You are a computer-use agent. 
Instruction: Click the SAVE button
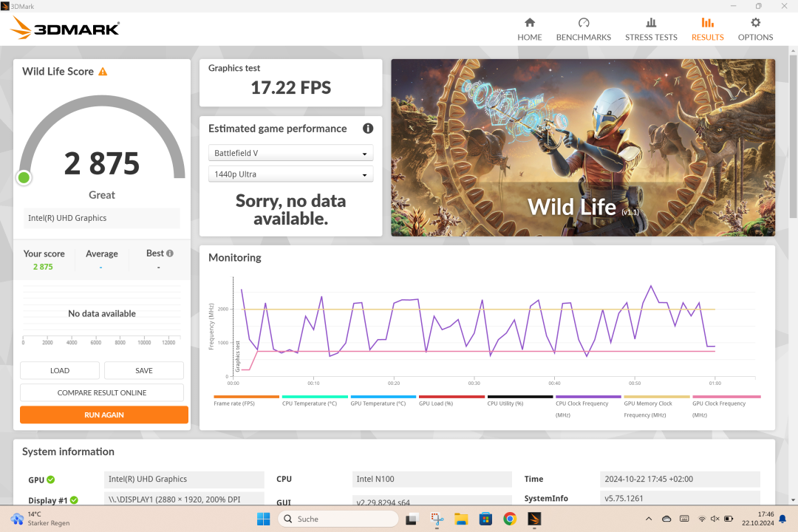coord(144,371)
